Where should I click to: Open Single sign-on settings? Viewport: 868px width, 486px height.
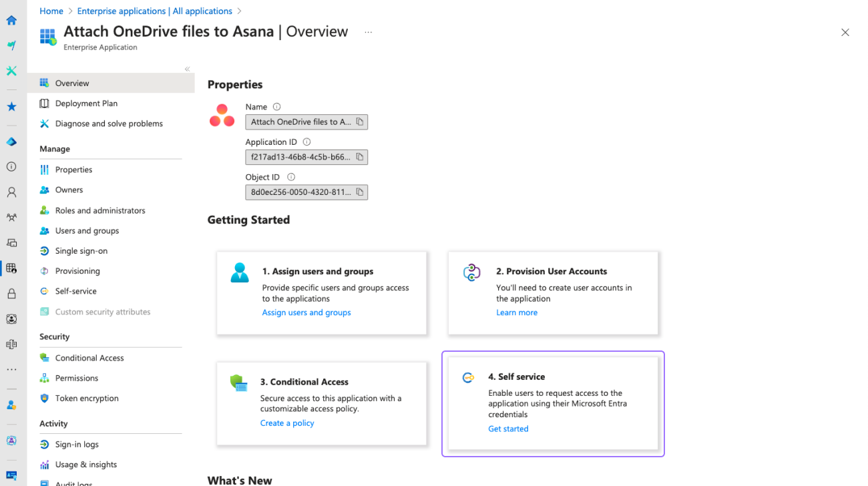[81, 251]
